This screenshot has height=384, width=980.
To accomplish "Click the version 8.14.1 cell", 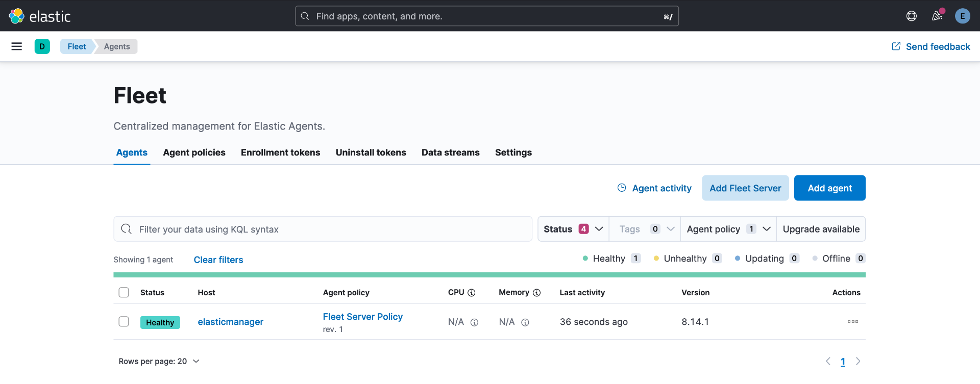I will [695, 322].
